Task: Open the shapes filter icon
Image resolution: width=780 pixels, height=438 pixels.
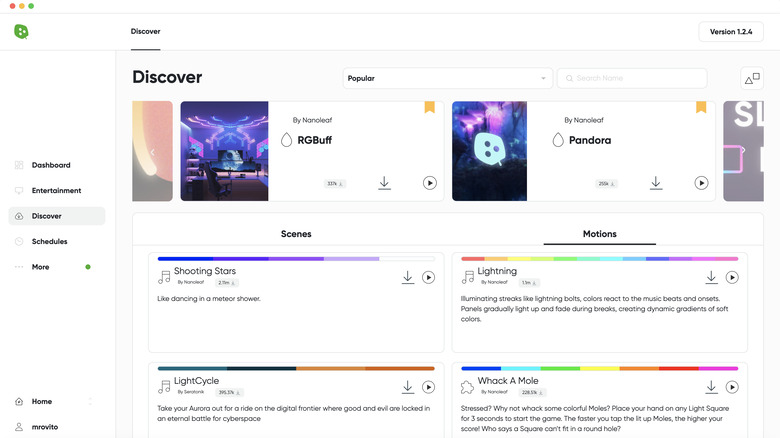Action: 752,78
